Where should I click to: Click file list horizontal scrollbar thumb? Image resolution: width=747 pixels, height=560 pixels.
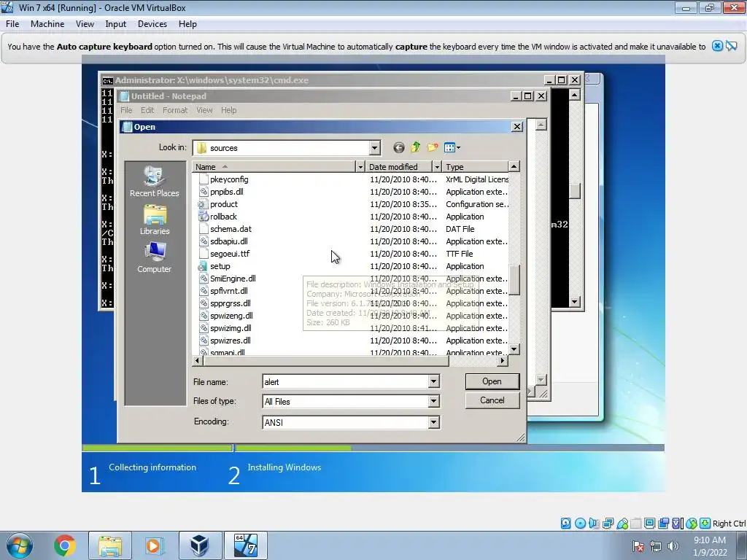coord(326,361)
